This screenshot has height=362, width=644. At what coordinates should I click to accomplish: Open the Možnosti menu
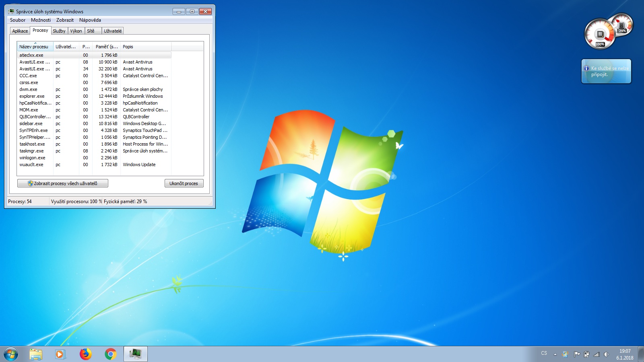[x=41, y=20]
